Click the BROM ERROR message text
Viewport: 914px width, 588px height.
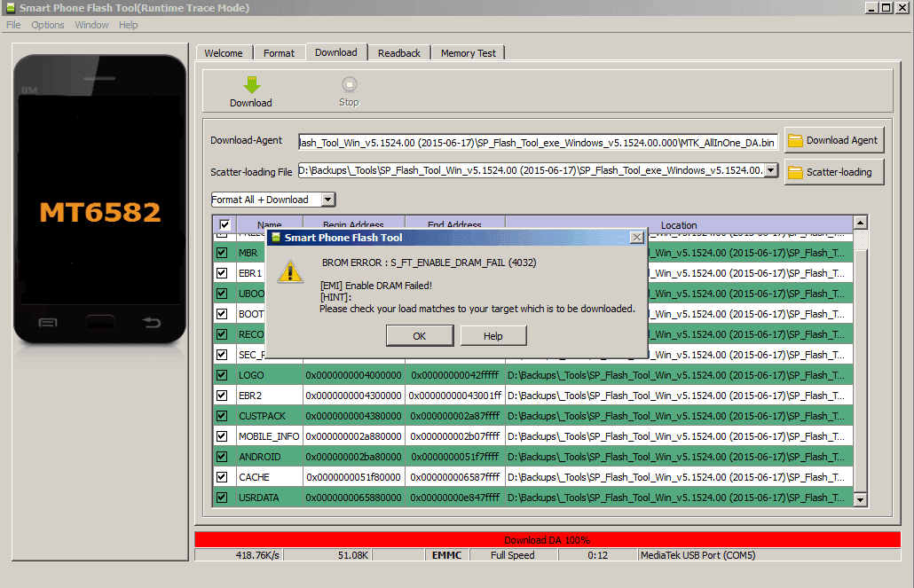[429, 263]
